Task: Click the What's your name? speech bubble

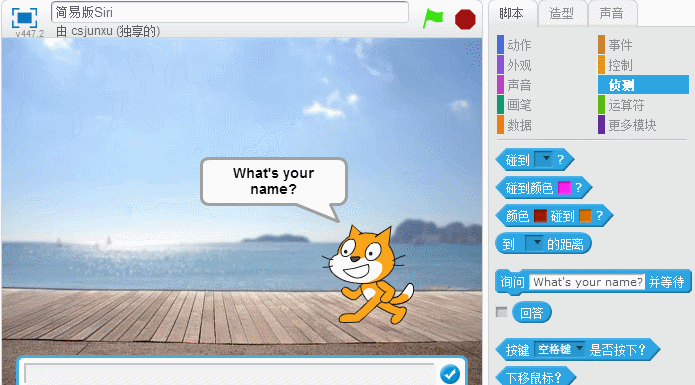Action: coord(273,181)
